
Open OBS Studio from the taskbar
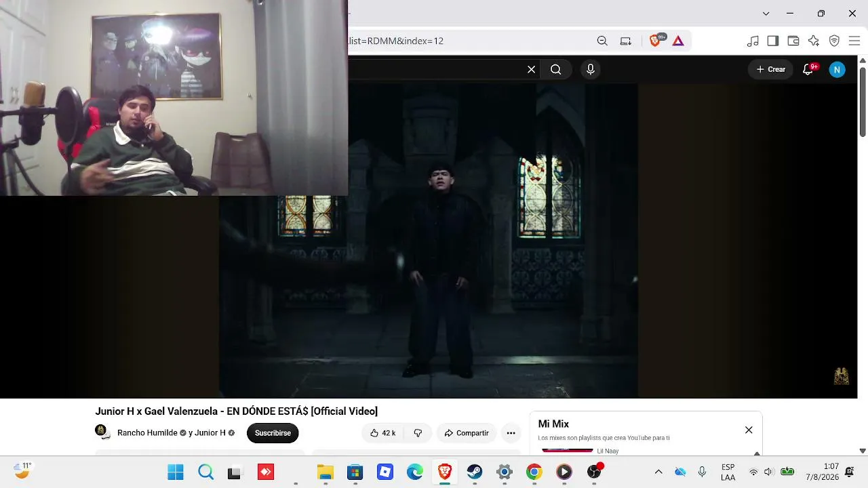coord(594,472)
